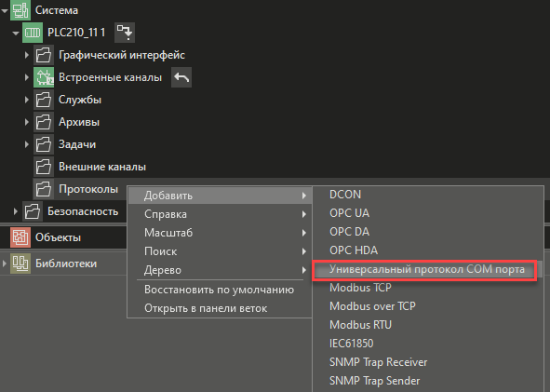This screenshot has width=550, height=392.
Task: Select Восстановить по умолчанию menu entry
Action: pyautogui.click(x=220, y=290)
